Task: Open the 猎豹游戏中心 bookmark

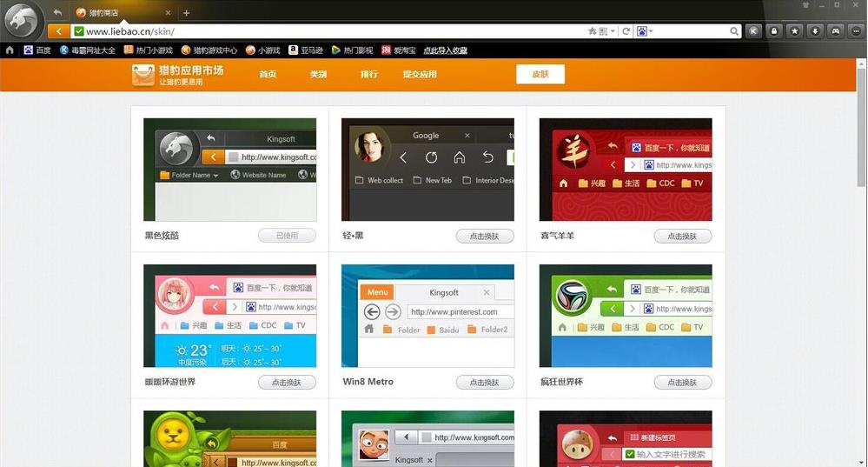Action: point(209,50)
